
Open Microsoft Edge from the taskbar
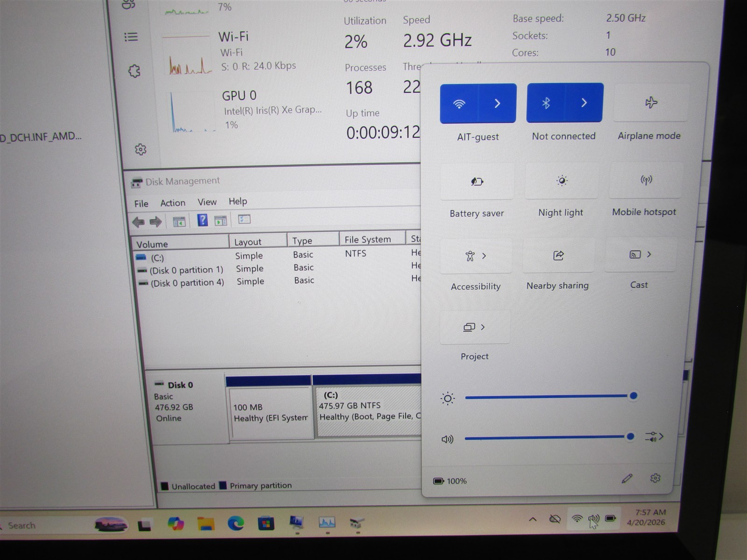tap(236, 523)
